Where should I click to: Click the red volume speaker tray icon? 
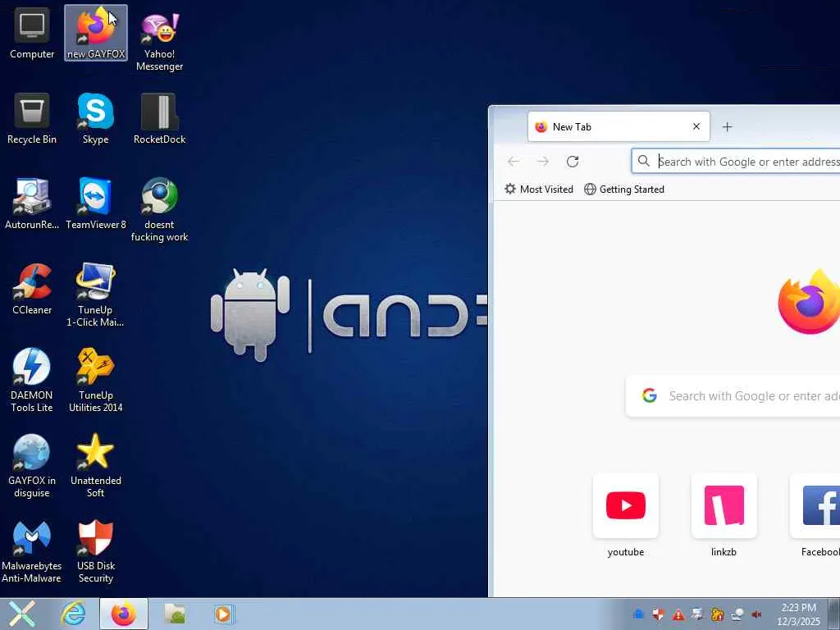tap(756, 614)
